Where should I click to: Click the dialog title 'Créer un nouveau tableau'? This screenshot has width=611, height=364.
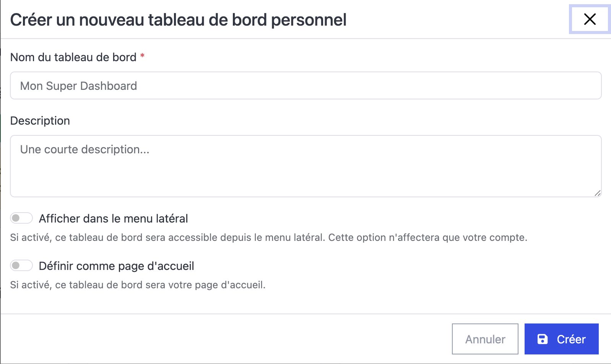pyautogui.click(x=178, y=20)
